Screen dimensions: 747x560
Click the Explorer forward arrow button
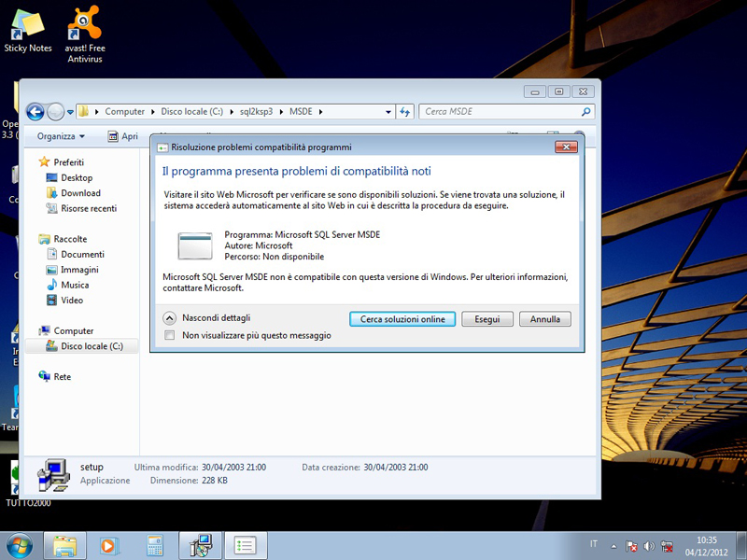(x=56, y=112)
